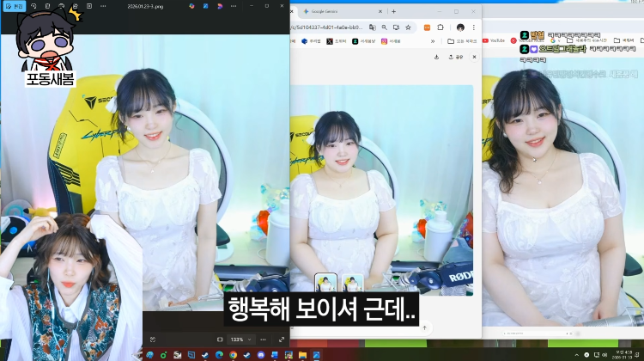Select the first thumbnail in Gemini preview
Viewport: 644px width, 361px height.
[325, 283]
